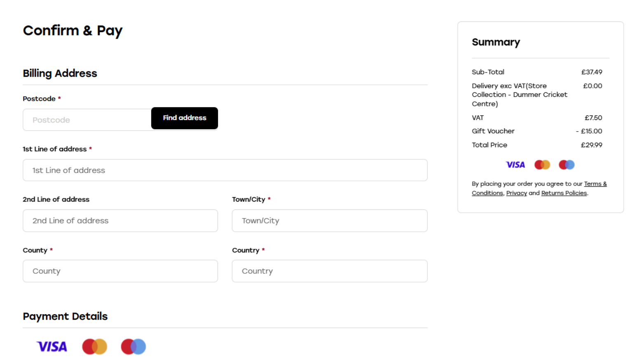Click the Visa logo under Payment Details
Screen dimensions: 644x362
click(x=52, y=346)
